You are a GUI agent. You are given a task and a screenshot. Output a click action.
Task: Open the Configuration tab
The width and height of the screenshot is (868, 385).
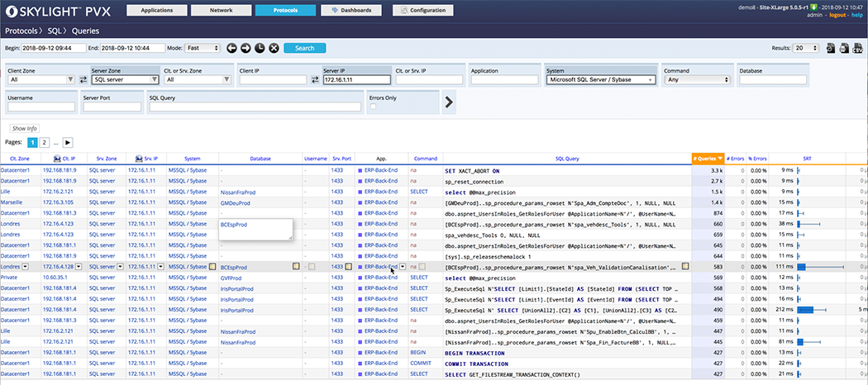pos(423,10)
